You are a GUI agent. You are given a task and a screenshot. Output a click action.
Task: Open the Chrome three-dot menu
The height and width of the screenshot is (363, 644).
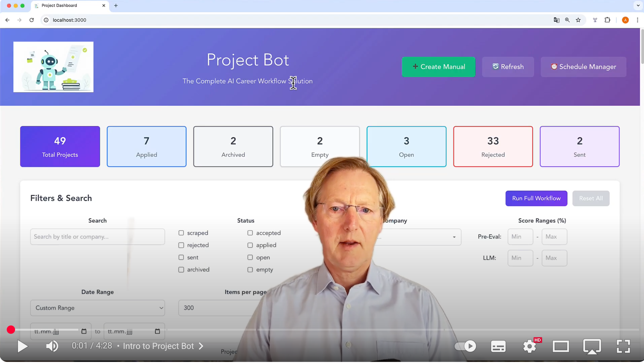click(637, 20)
